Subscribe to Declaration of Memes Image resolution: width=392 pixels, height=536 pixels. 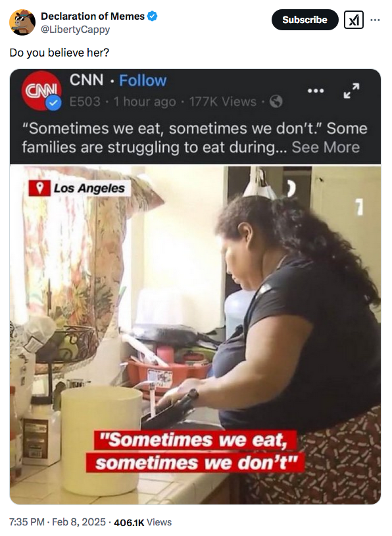point(305,20)
